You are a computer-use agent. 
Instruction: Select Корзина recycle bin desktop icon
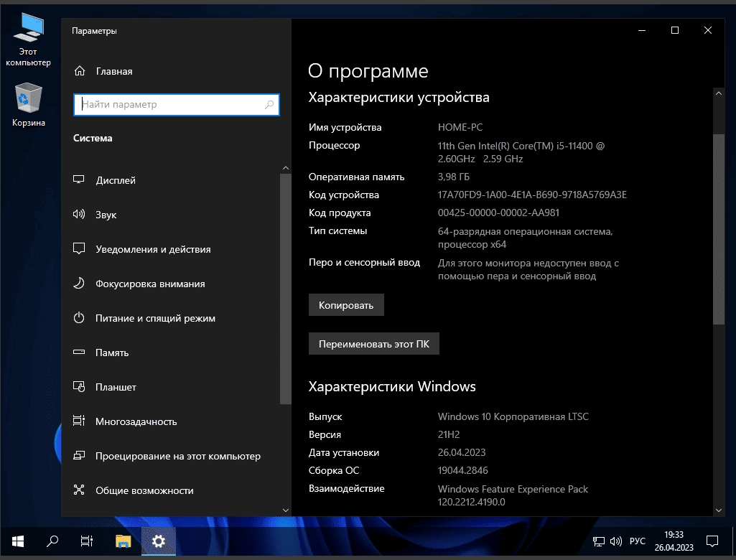[x=29, y=105]
